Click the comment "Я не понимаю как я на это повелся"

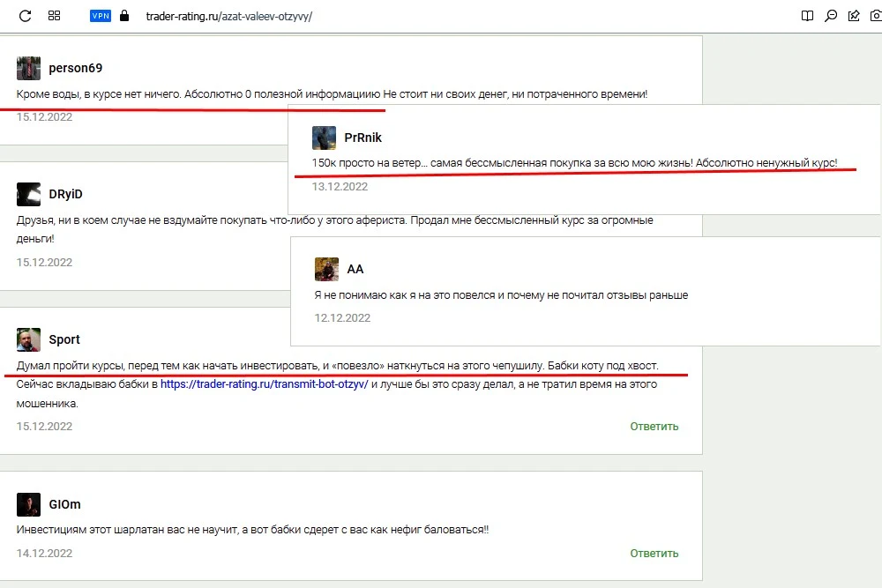pyautogui.click(x=501, y=295)
